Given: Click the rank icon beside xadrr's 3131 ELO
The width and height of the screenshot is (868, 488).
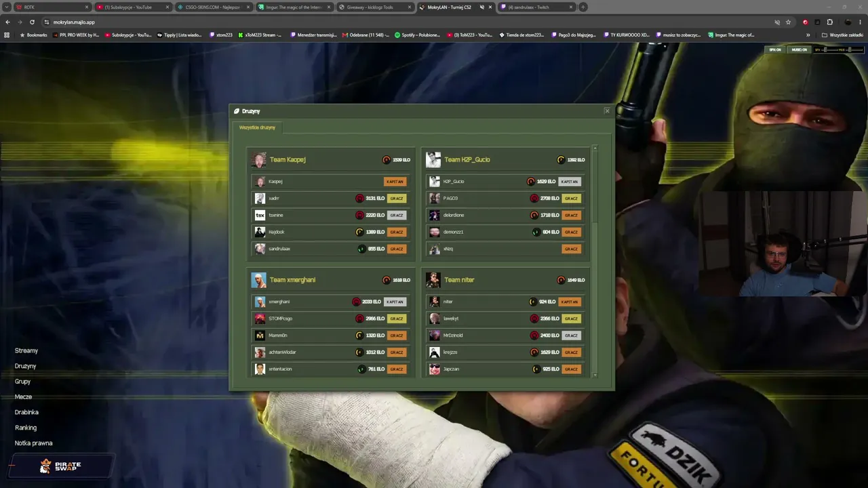Looking at the screenshot, I should (x=360, y=199).
